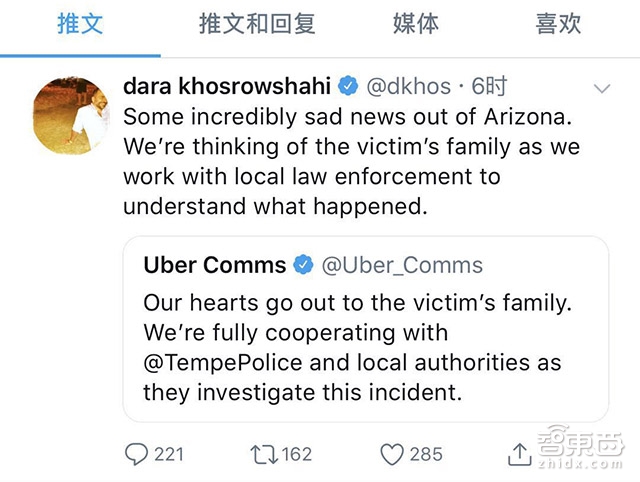Open the Uber Comms account name
Image resolution: width=640 pixels, height=482 pixels.
coord(214,265)
